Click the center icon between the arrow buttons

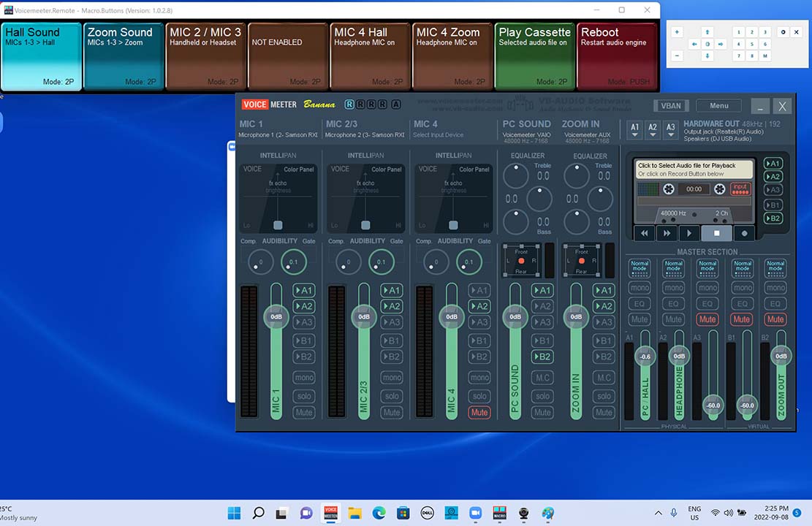707,44
